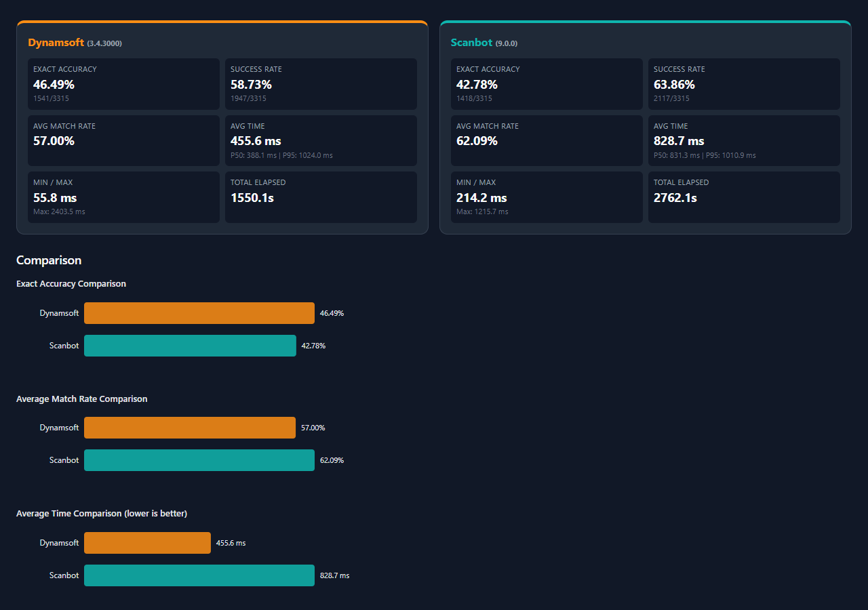Viewport: 868px width, 610px height.
Task: Click the Exact Accuracy Comparison heading
Action: pyautogui.click(x=71, y=284)
